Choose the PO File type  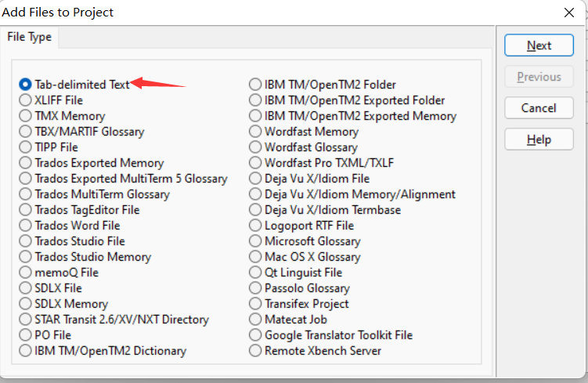26,335
